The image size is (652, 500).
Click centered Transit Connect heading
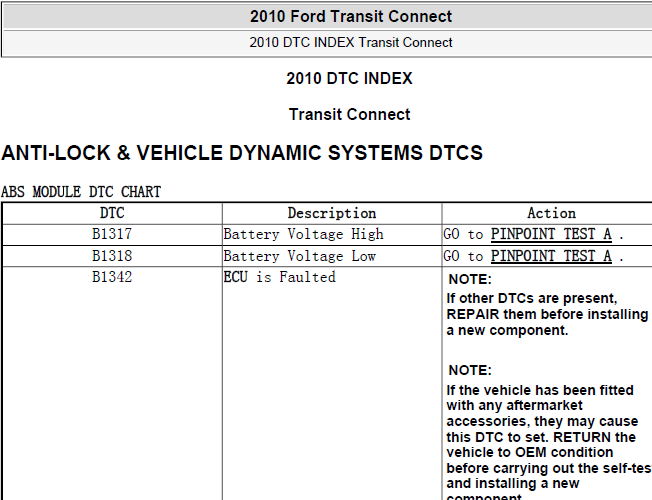click(349, 114)
